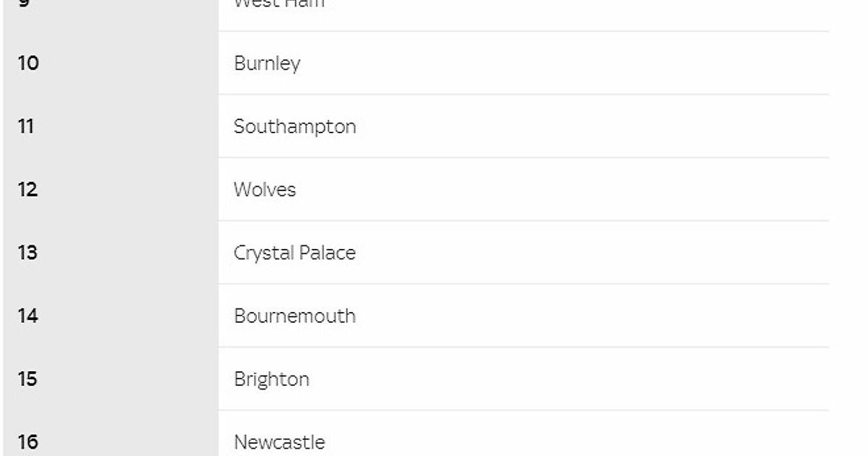Select the number 13 position cell

click(27, 253)
